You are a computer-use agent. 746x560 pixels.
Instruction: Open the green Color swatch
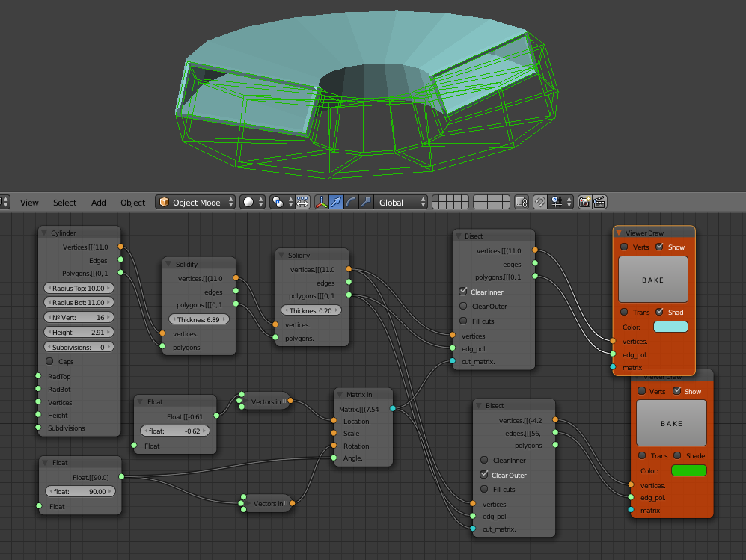pos(689,470)
